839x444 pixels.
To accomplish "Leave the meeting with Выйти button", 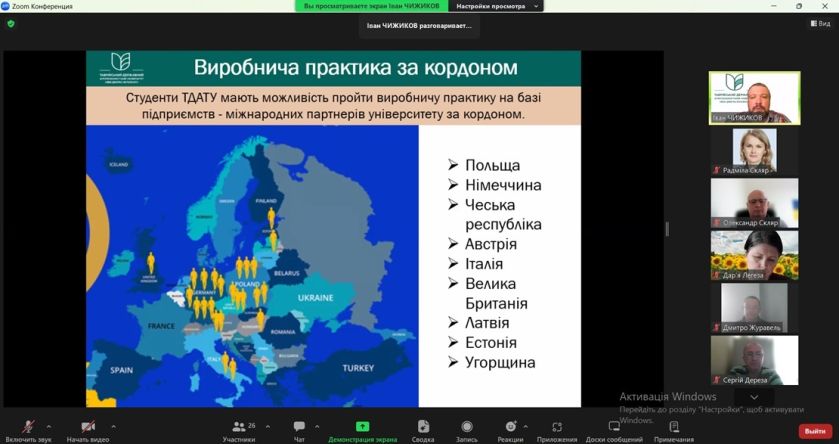I will tap(815, 431).
